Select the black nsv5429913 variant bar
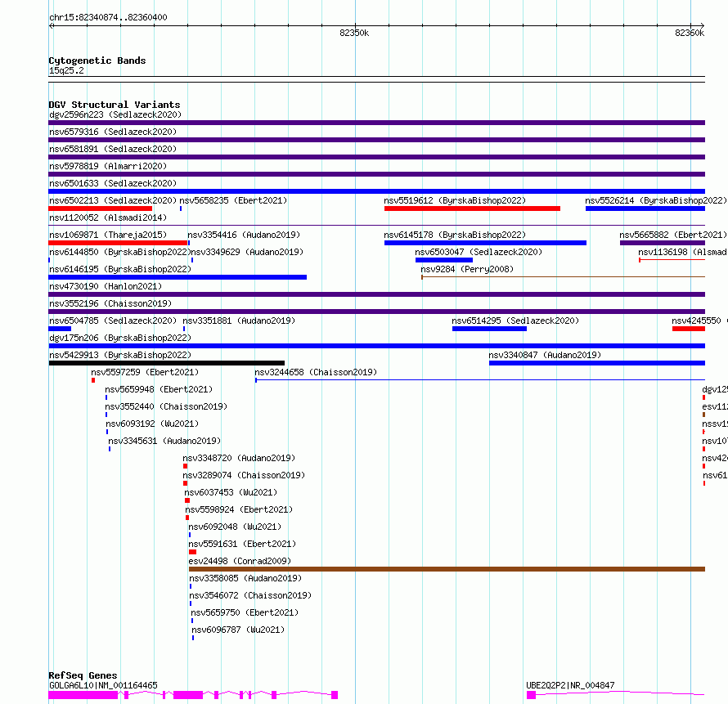The image size is (728, 704). pyautogui.click(x=167, y=363)
